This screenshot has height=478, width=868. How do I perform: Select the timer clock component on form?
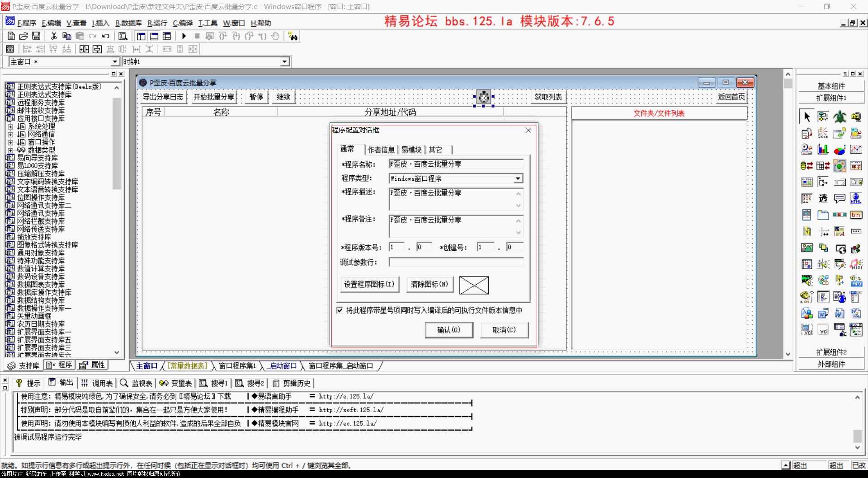tap(484, 97)
